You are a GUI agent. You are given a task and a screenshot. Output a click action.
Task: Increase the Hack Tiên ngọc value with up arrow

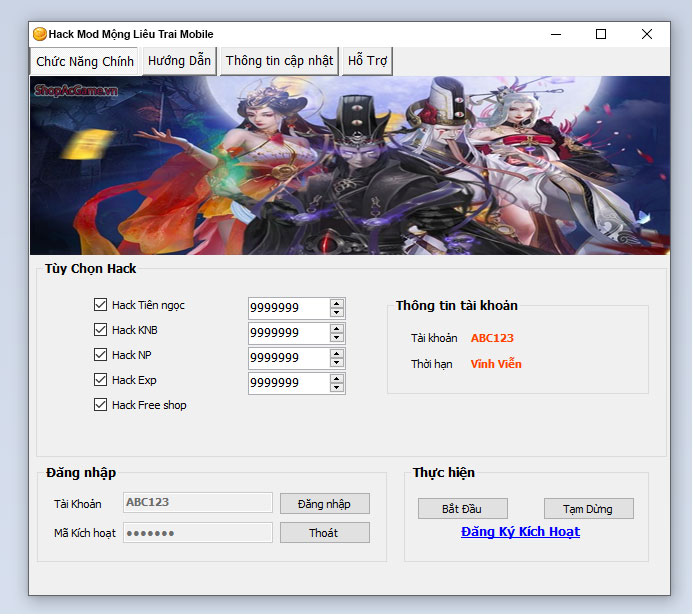click(337, 304)
